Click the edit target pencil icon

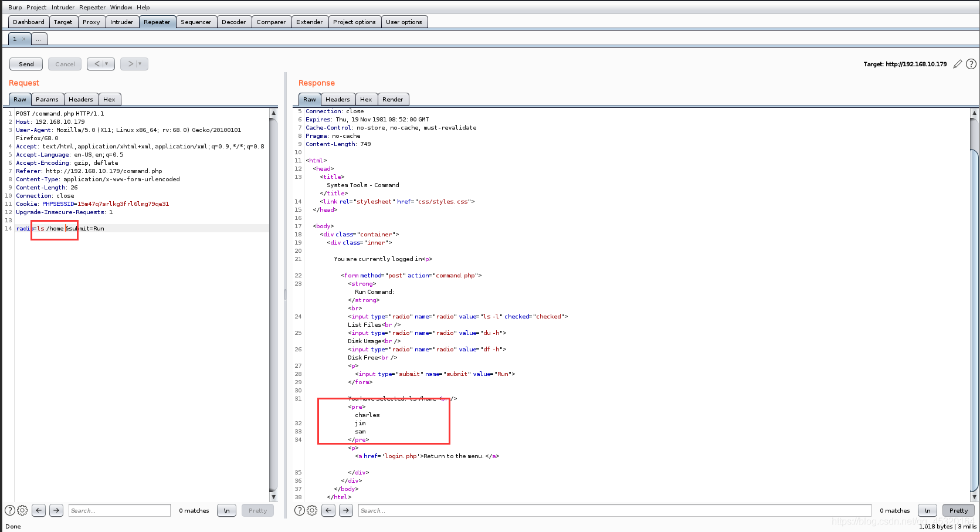point(958,64)
